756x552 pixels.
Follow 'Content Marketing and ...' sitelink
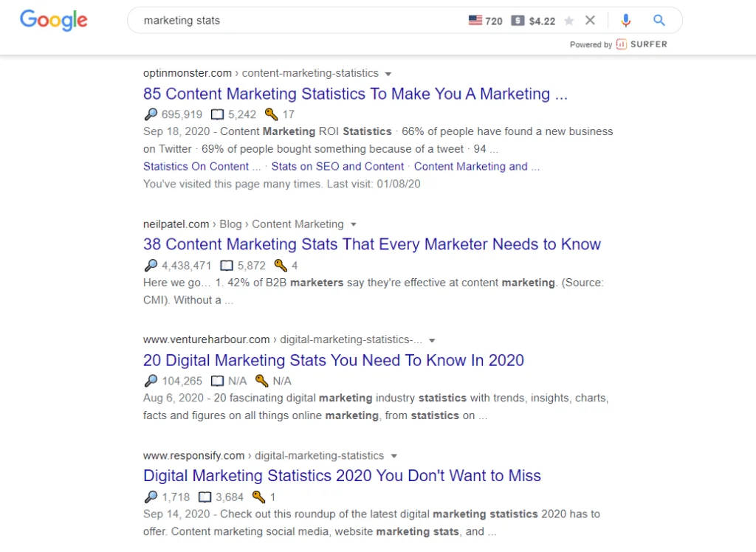(477, 166)
